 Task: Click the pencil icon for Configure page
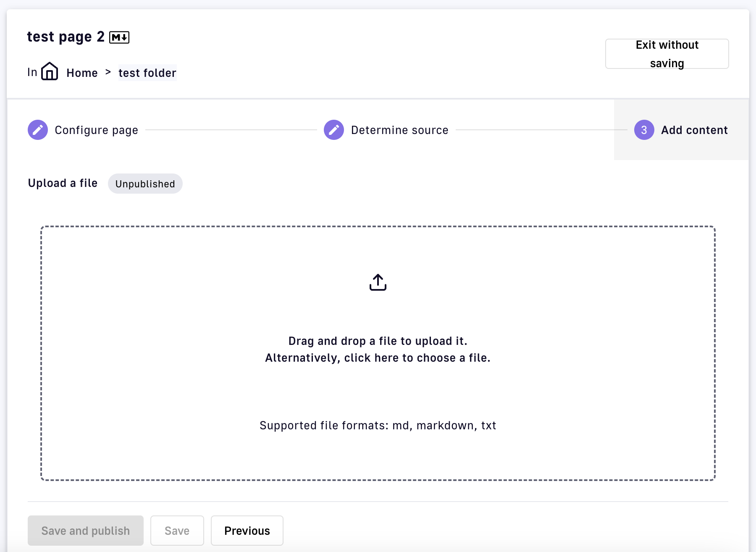click(x=38, y=130)
